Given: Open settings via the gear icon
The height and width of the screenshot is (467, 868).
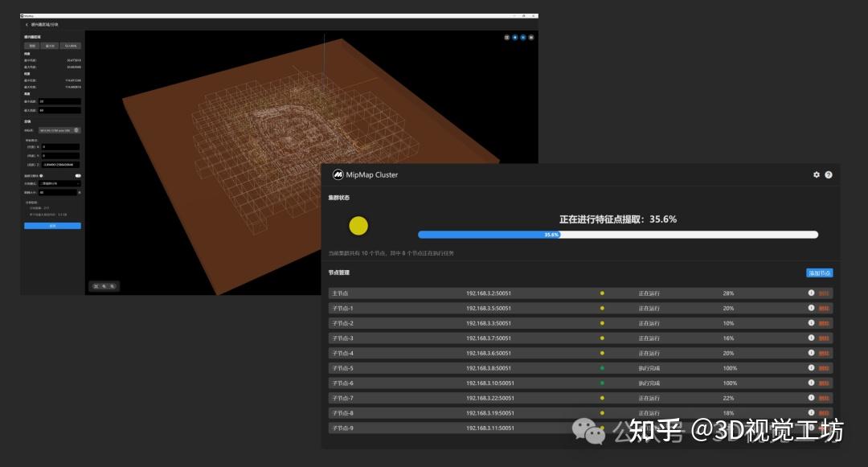Looking at the screenshot, I should [816, 174].
